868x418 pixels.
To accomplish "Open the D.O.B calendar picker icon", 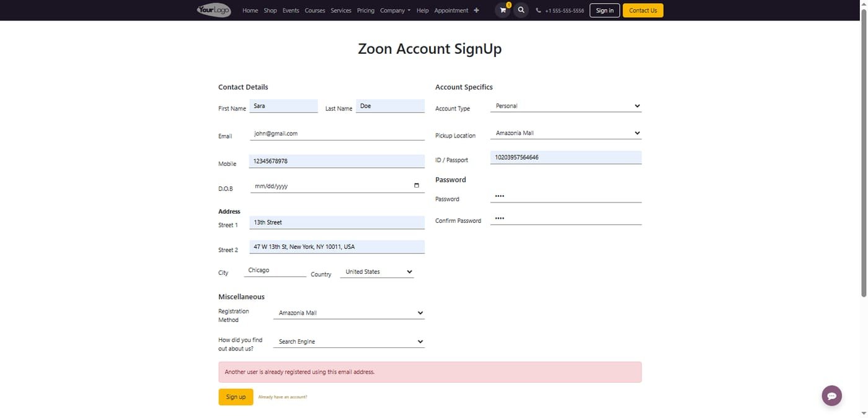I will tap(416, 185).
